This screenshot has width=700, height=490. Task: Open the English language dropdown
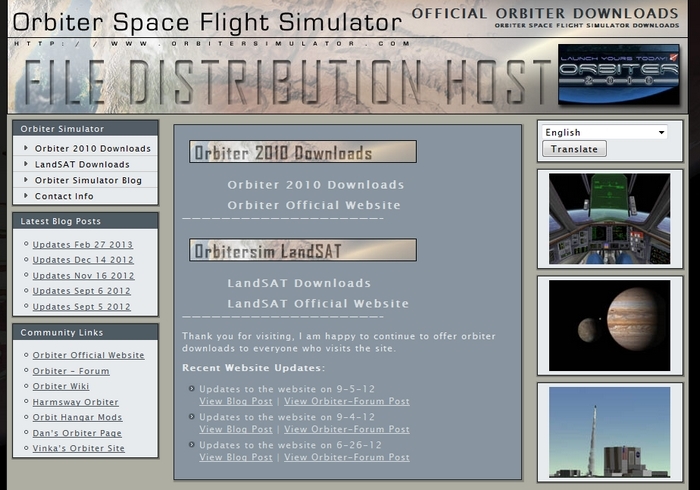pos(604,132)
